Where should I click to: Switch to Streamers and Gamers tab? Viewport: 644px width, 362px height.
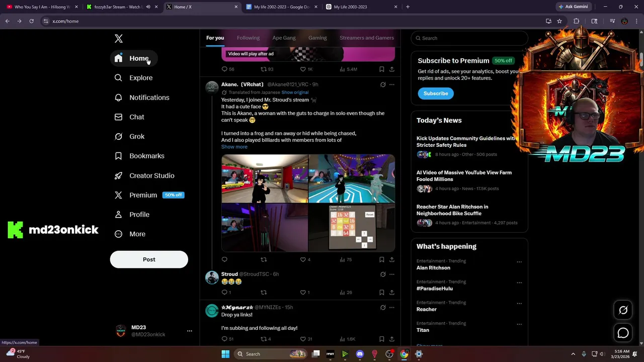coord(366,38)
